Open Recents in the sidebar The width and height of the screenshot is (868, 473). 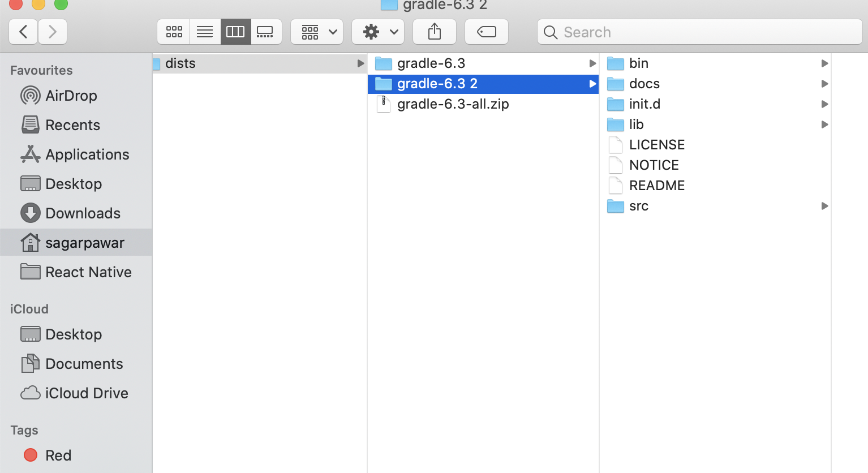point(72,125)
